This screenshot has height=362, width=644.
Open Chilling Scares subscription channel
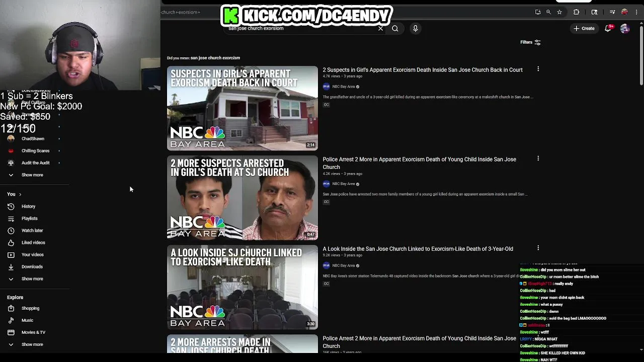(34, 151)
